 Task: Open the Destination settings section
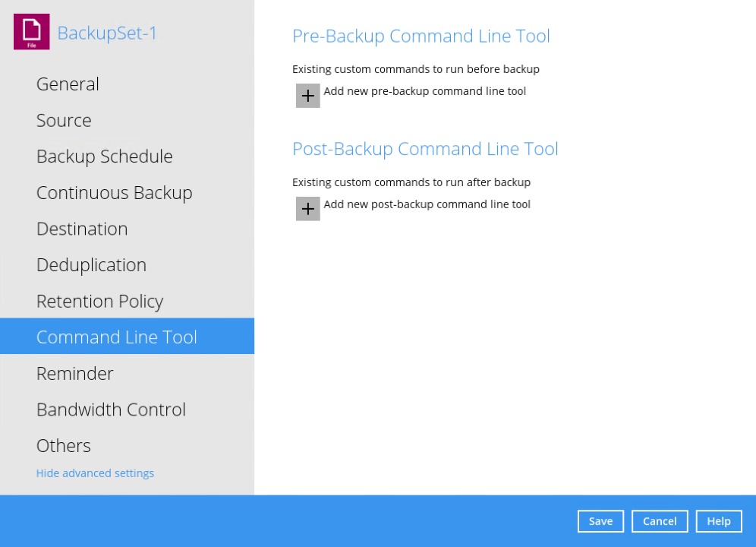pos(82,228)
